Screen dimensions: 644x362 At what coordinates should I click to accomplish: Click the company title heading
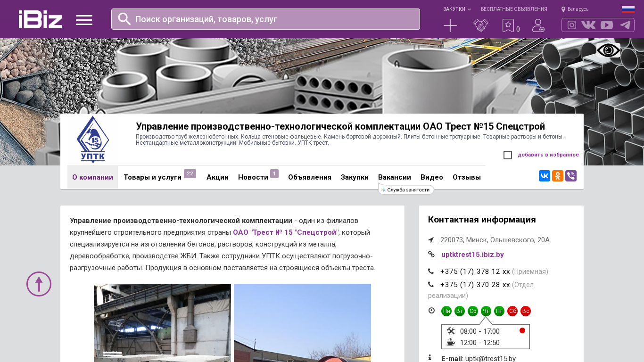[x=340, y=126]
